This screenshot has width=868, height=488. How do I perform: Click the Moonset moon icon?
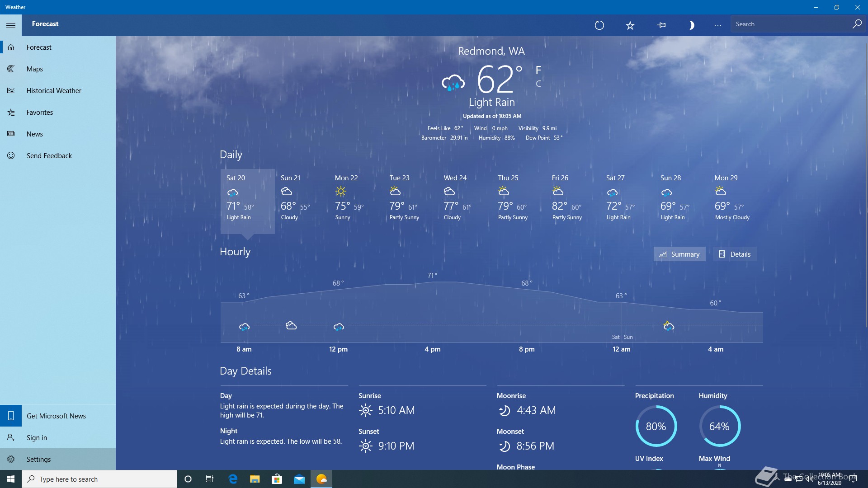(x=504, y=446)
